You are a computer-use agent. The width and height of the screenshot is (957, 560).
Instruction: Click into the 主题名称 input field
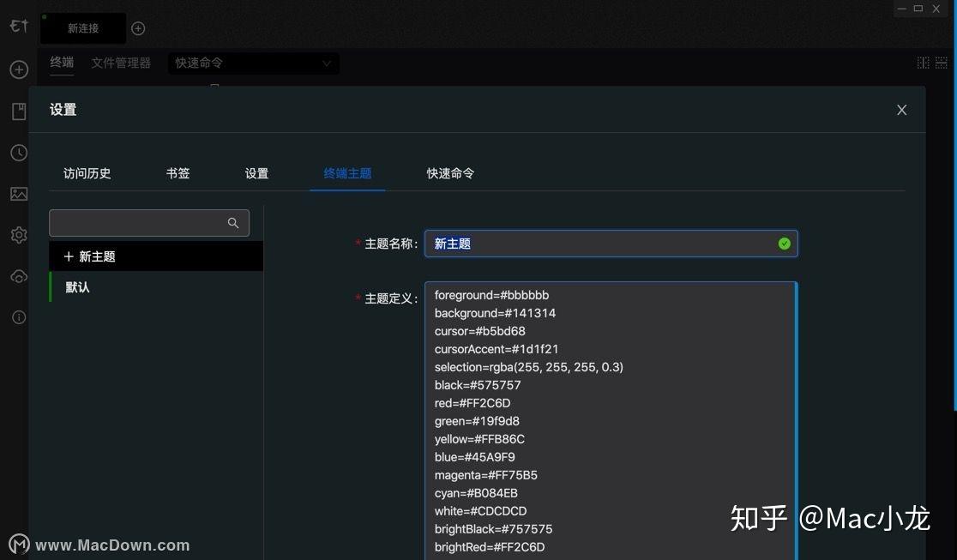[x=611, y=244]
